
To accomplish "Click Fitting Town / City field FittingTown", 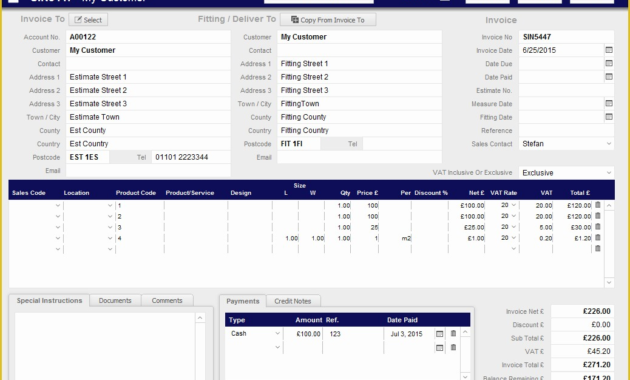I will pos(359,104).
